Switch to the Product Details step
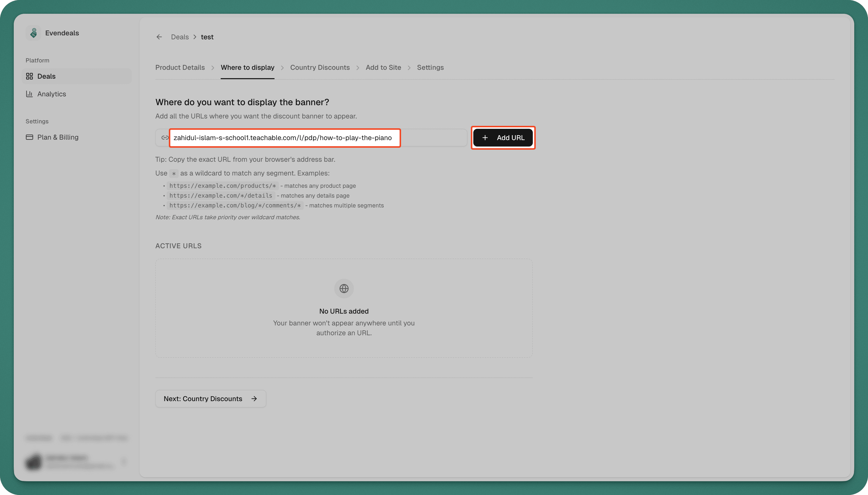868x495 pixels. (x=180, y=67)
